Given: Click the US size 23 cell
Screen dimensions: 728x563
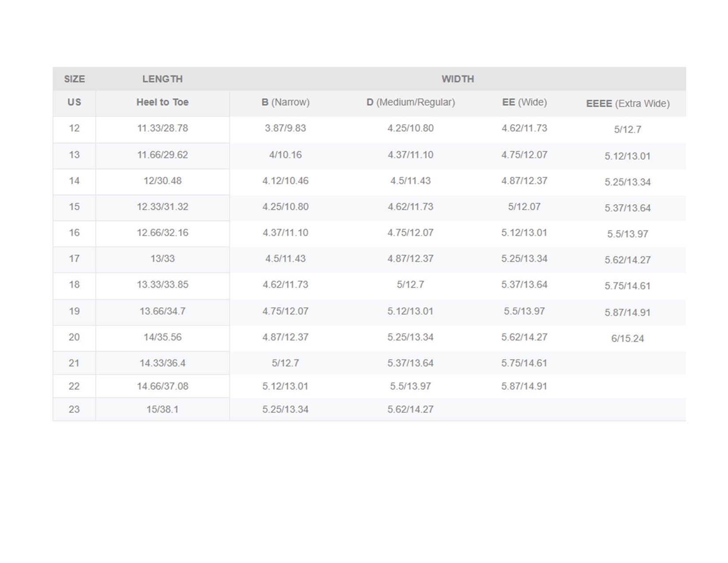Looking at the screenshot, I should point(74,410).
